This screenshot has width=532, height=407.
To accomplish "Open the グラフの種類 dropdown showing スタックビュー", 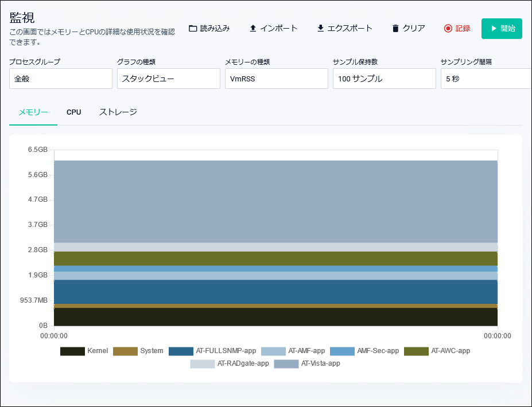I will click(169, 79).
